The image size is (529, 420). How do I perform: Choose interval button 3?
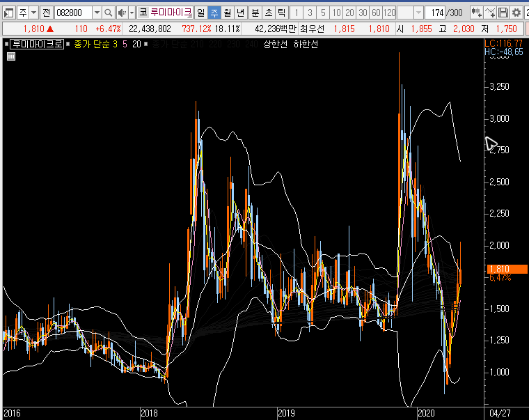(x=310, y=13)
